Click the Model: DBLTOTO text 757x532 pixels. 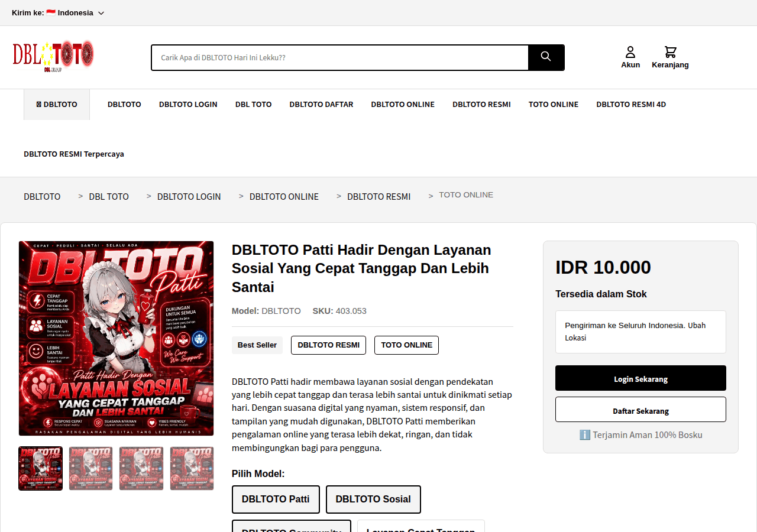tap(266, 311)
